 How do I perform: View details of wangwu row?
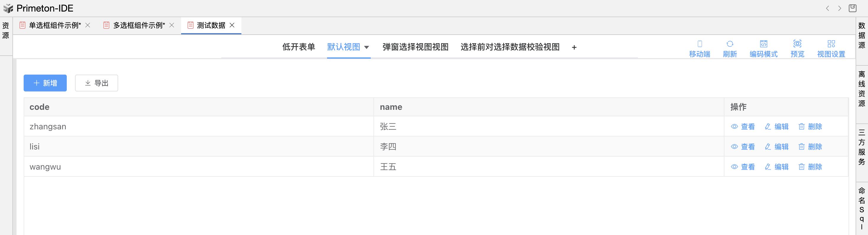[x=743, y=167]
